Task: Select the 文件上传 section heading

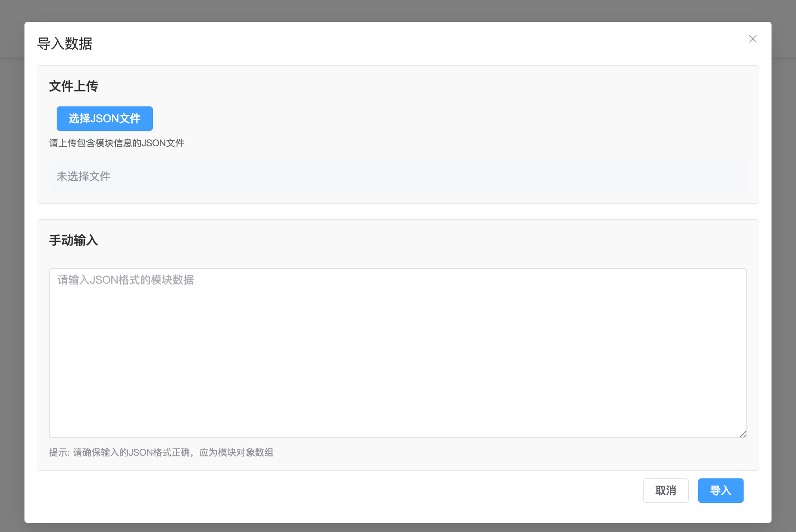Action: pos(73,86)
